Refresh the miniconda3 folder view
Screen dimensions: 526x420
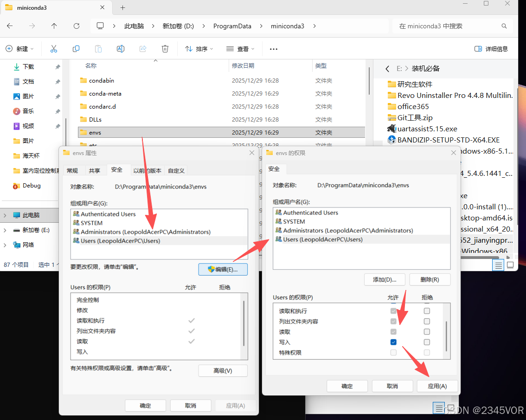tap(77, 26)
